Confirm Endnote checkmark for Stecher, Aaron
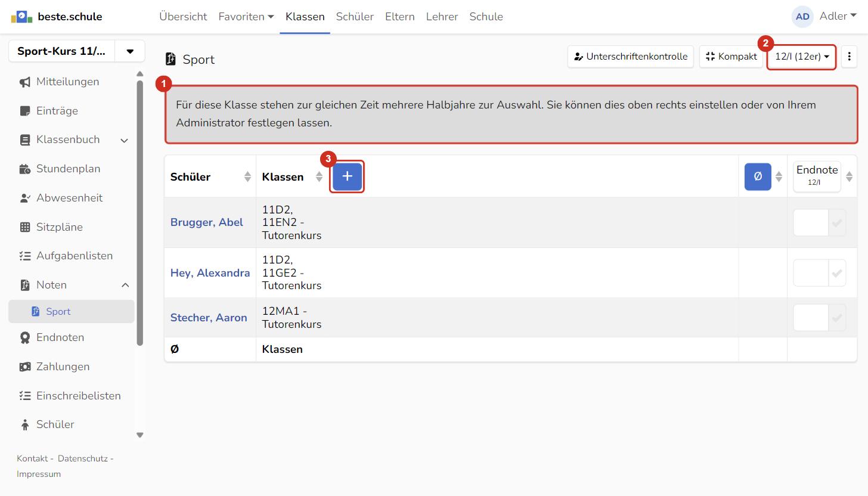The image size is (868, 496). [837, 318]
